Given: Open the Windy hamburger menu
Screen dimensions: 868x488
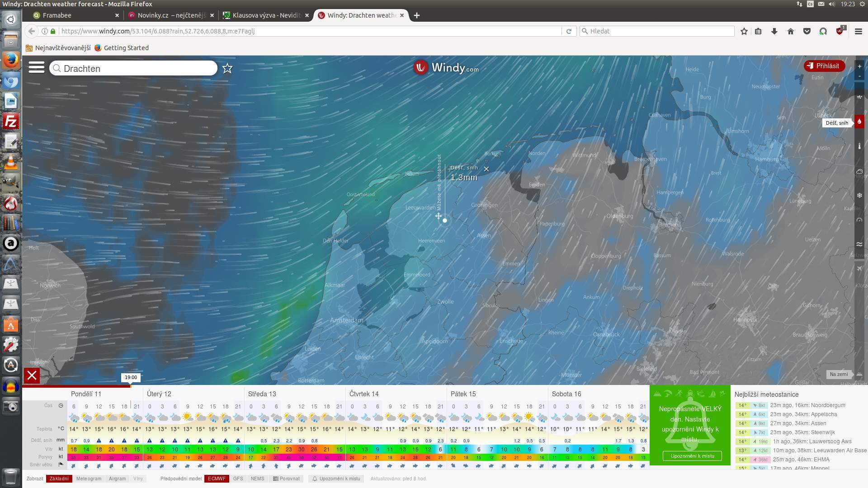Looking at the screenshot, I should (x=36, y=68).
